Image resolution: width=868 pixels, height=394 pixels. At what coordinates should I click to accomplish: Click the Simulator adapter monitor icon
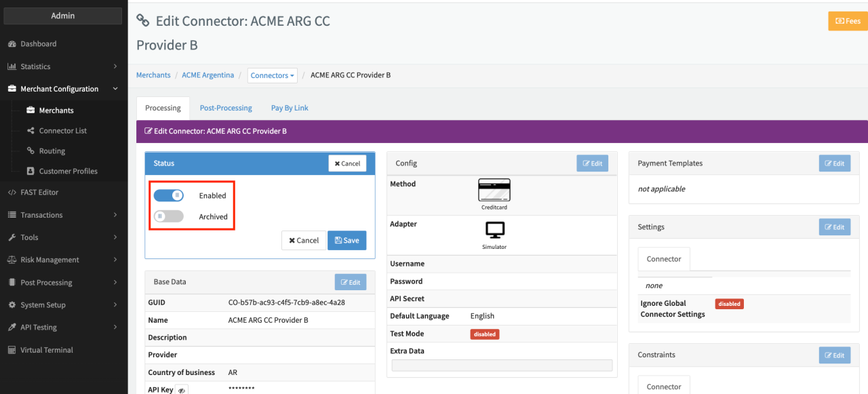click(x=494, y=231)
